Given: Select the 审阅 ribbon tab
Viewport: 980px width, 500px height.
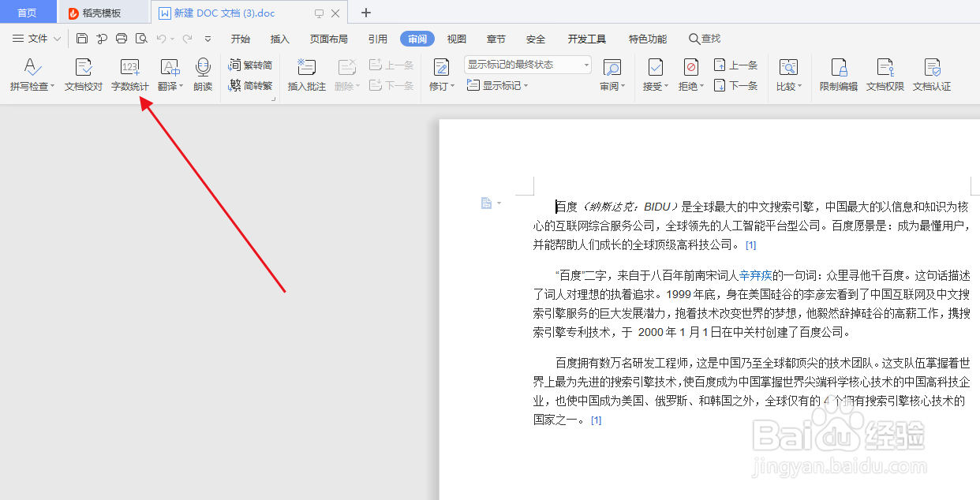Looking at the screenshot, I should point(417,39).
